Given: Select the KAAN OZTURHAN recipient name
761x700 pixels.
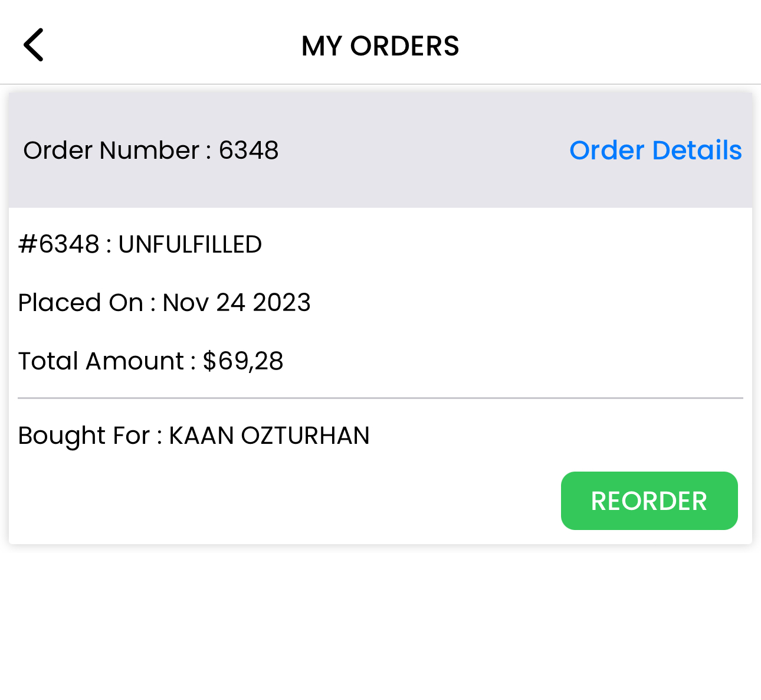Looking at the screenshot, I should tap(269, 436).
